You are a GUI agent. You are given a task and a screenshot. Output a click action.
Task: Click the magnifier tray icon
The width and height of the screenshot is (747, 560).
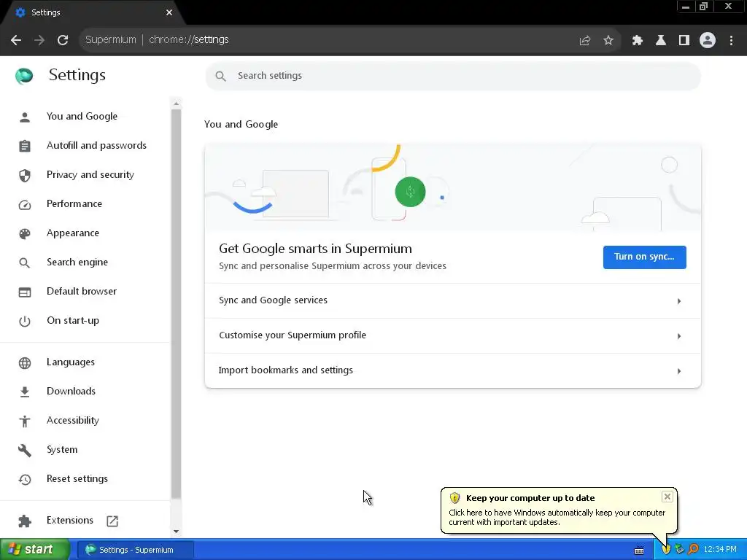693,550
